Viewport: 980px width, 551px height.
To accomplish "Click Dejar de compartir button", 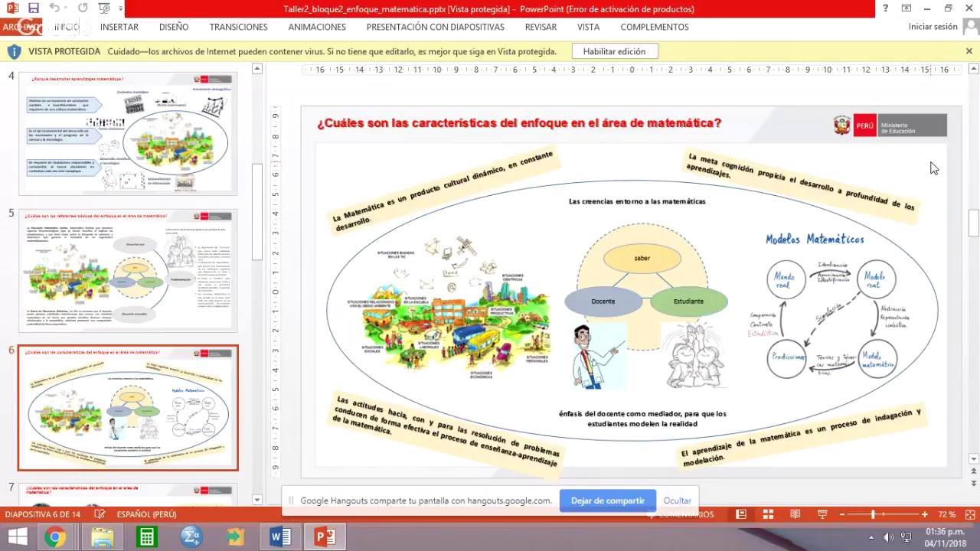I will (607, 500).
